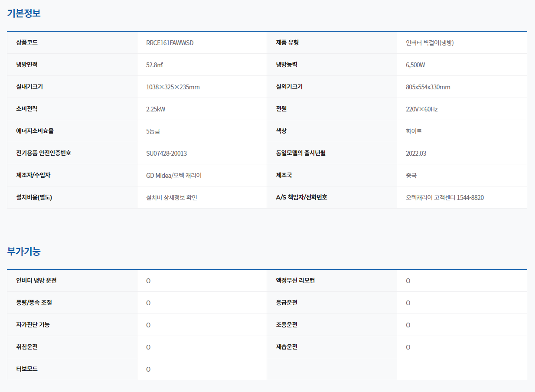This screenshot has width=535, height=392.
Task: Select the 인버터 벽걸이(냉방) product type value
Action: [429, 43]
